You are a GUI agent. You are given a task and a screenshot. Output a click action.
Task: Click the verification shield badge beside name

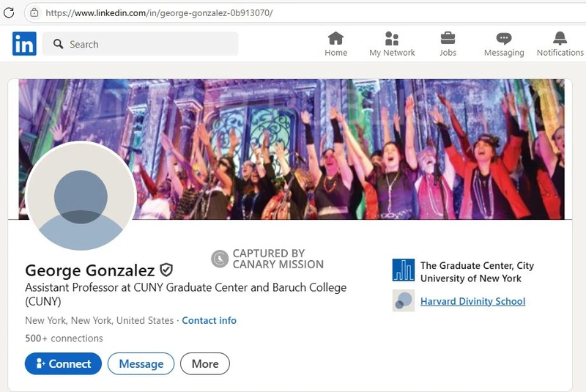166,270
